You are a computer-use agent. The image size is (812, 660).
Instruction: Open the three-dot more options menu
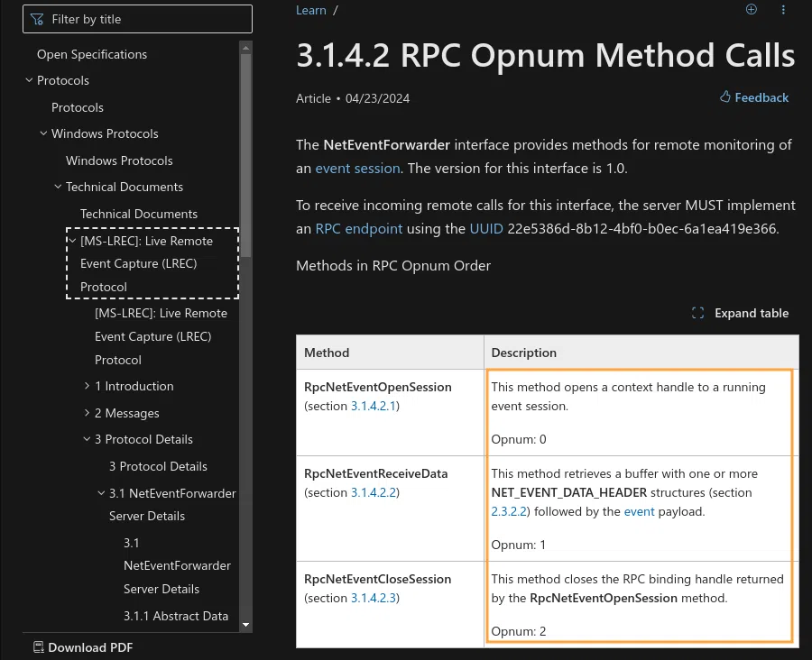coord(783,10)
